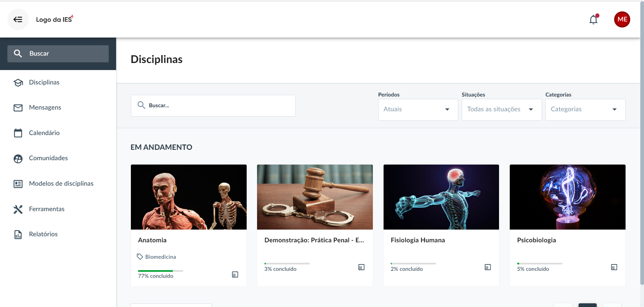Click Anatomia 77% progress bar
This screenshot has width=644, height=307.
point(160,271)
